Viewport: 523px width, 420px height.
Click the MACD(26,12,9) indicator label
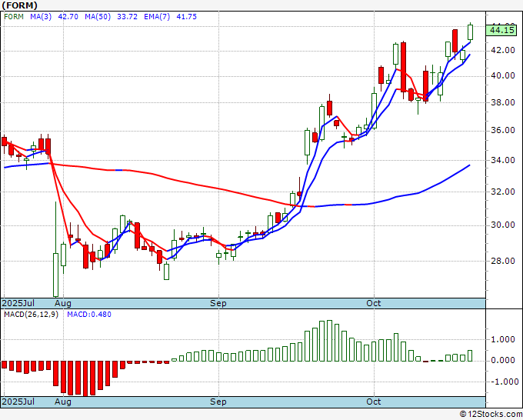pos(31,315)
